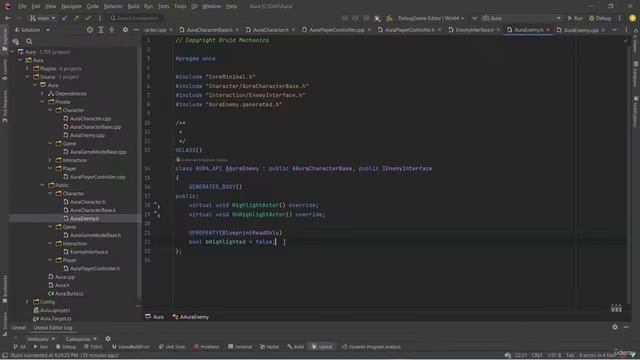Open the Tools menu
The image size is (640, 360).
[x=180, y=6]
